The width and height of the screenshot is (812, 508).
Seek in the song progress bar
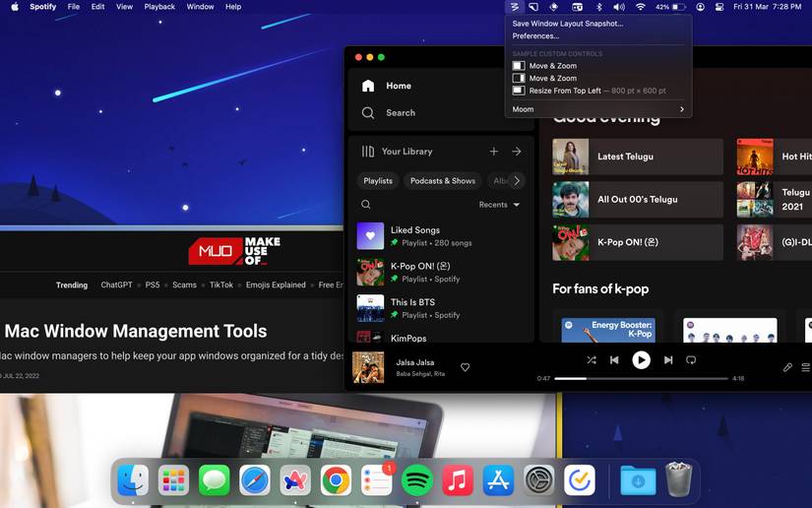pos(641,379)
